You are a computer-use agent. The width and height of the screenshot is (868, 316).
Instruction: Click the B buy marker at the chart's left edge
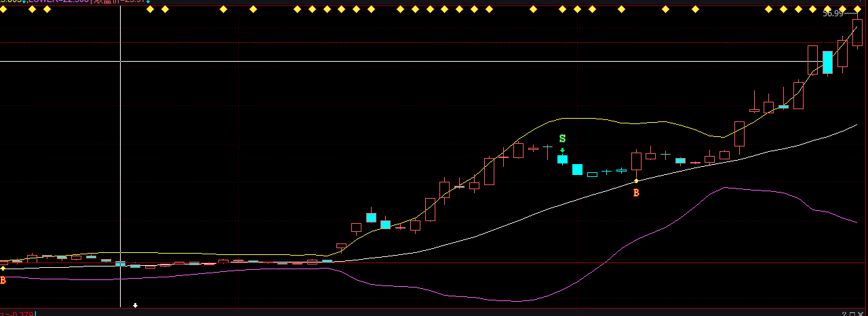[3, 280]
